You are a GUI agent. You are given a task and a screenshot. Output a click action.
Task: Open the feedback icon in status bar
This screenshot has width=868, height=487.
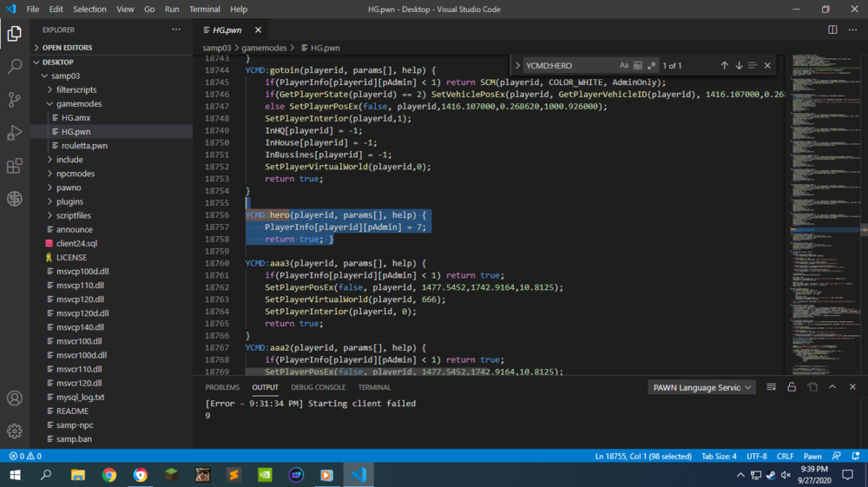coord(837,456)
